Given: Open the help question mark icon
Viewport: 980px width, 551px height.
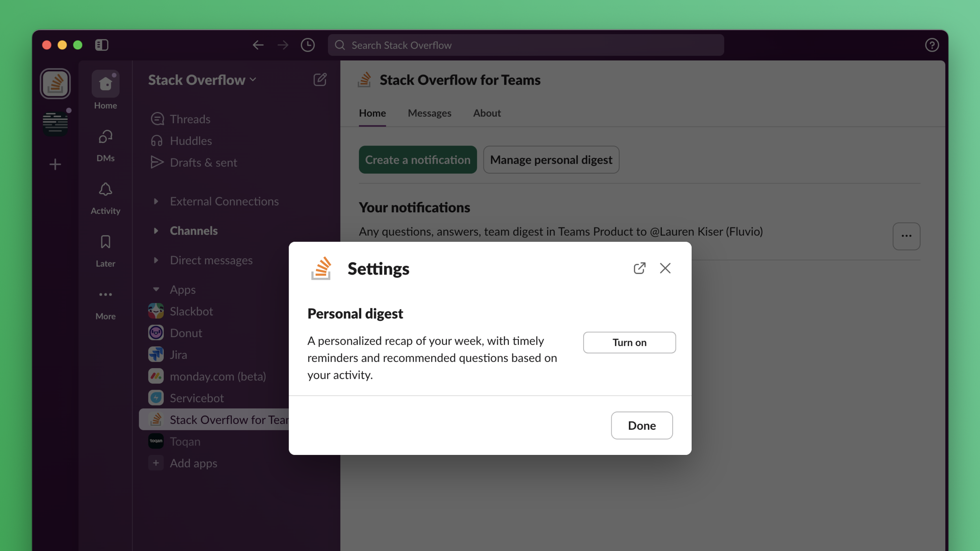Looking at the screenshot, I should [x=932, y=45].
